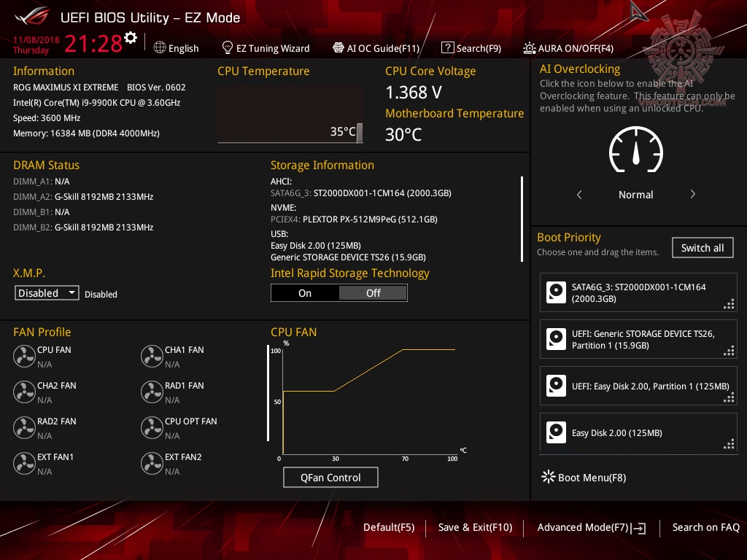The width and height of the screenshot is (747, 560).
Task: Click Generic STORAGE DEVICE TS26 USB entry
Action: coord(348,257)
